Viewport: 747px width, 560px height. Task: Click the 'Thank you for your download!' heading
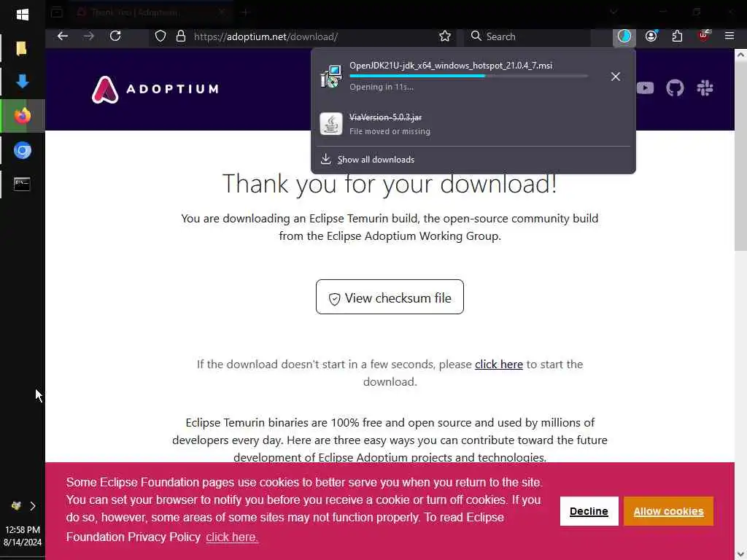(x=390, y=184)
